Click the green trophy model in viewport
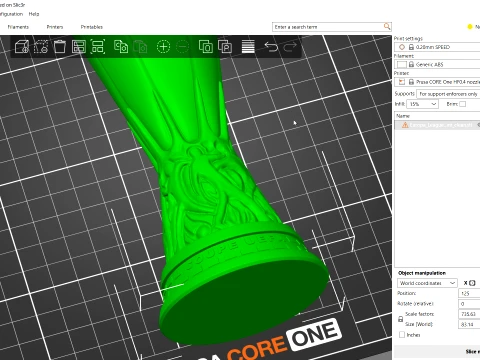 pos(213,200)
